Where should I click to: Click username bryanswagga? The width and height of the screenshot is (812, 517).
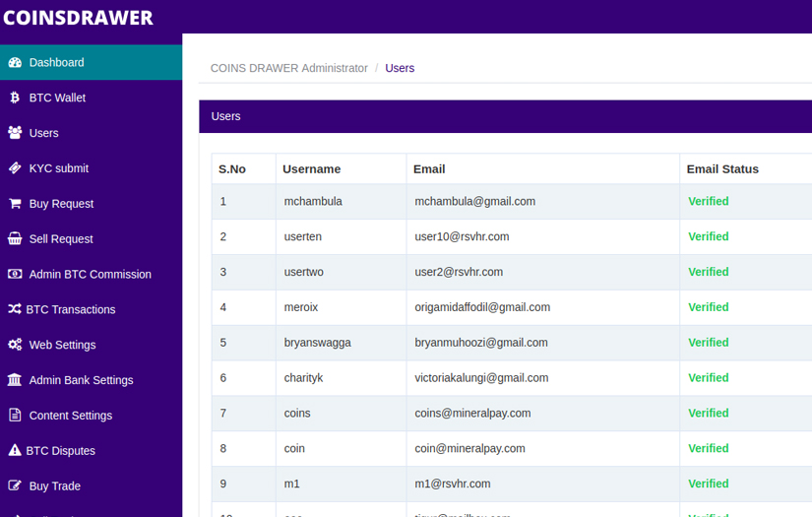(318, 342)
